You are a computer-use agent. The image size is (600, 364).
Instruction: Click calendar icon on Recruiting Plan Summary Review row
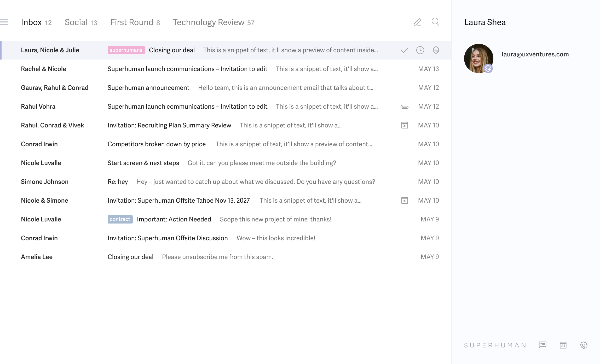[405, 125]
